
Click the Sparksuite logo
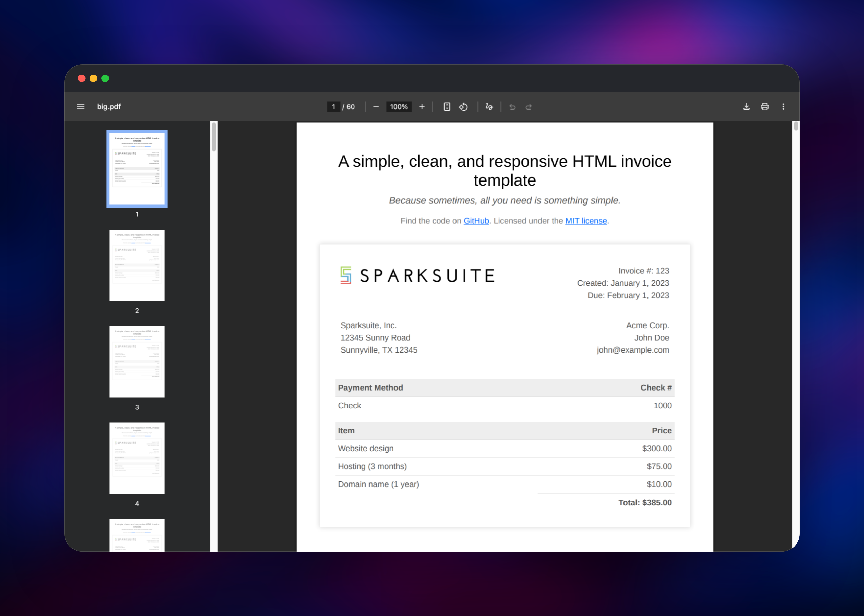(x=417, y=275)
